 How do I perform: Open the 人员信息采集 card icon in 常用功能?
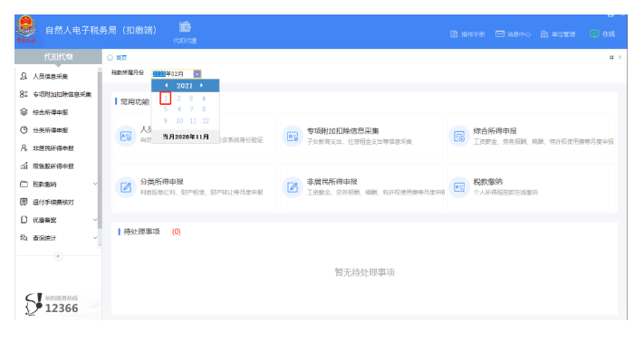pyautogui.click(x=126, y=137)
